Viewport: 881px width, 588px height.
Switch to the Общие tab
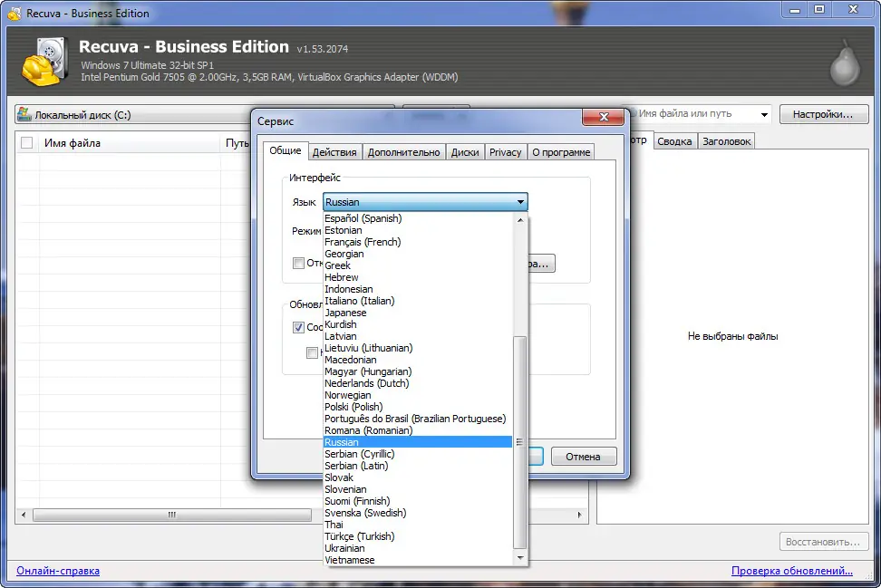tap(285, 150)
